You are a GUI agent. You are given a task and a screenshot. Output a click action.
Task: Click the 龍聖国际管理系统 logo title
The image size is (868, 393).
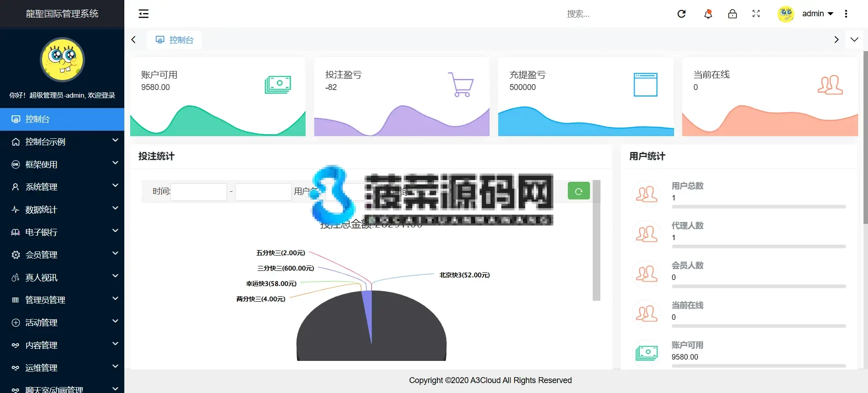click(62, 14)
